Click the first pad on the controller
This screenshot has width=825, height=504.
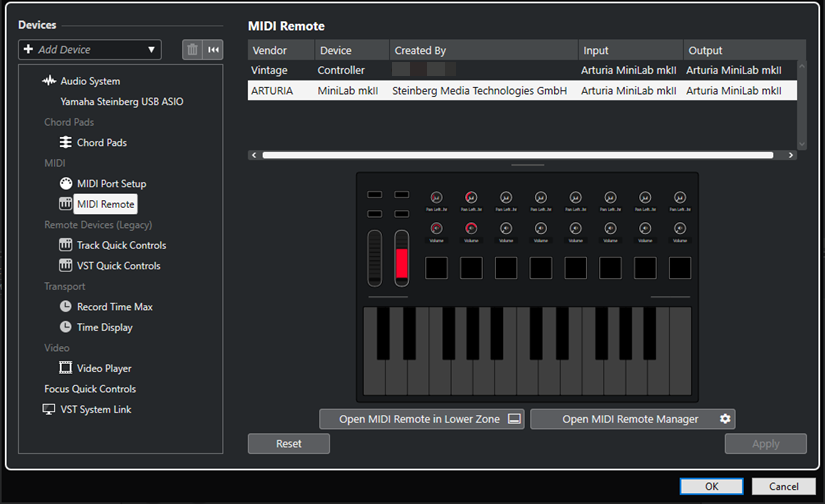(x=436, y=268)
